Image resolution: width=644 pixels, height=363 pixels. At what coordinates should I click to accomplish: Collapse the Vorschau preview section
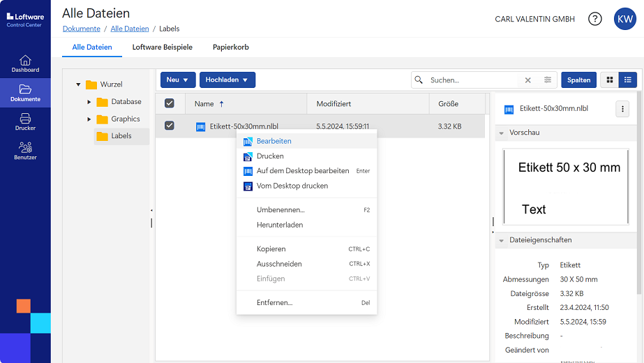click(501, 133)
